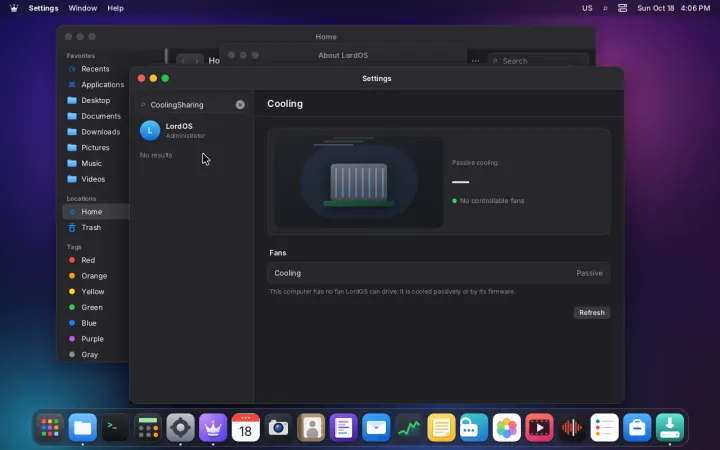
Task: Click the US input source indicator
Action: point(587,8)
